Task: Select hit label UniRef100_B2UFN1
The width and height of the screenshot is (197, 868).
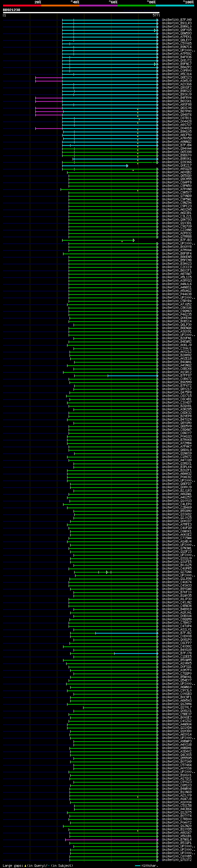Action: (177, 338)
